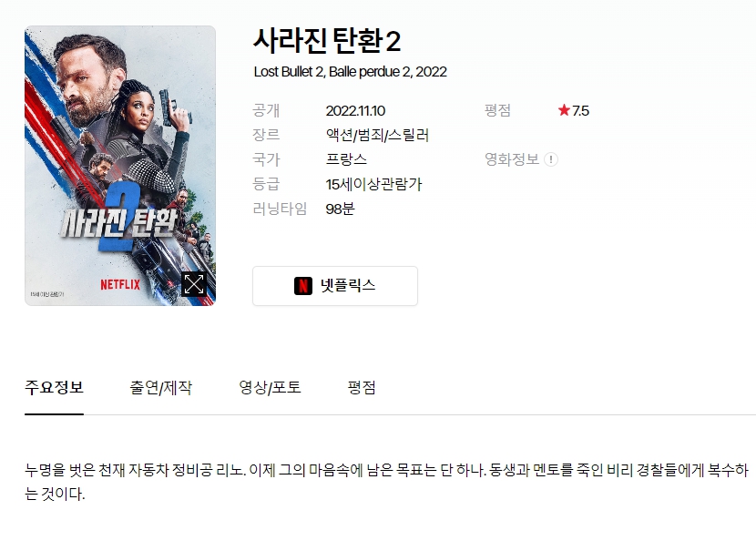Click the synopsis paragraph about 리노
Image resolution: width=756 pixels, height=551 pixels.
click(386, 482)
